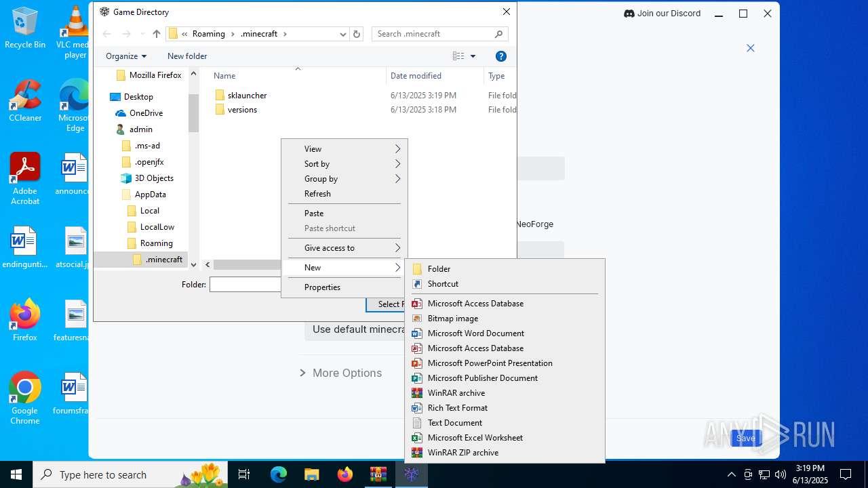868x488 pixels.
Task: Click the Organize dropdown
Action: coord(126,56)
